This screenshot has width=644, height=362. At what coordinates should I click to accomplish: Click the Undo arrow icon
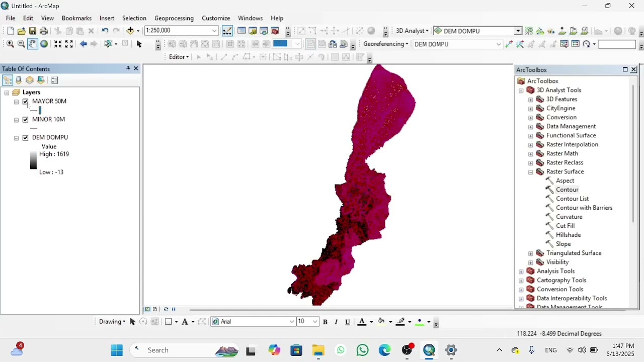[105, 31]
